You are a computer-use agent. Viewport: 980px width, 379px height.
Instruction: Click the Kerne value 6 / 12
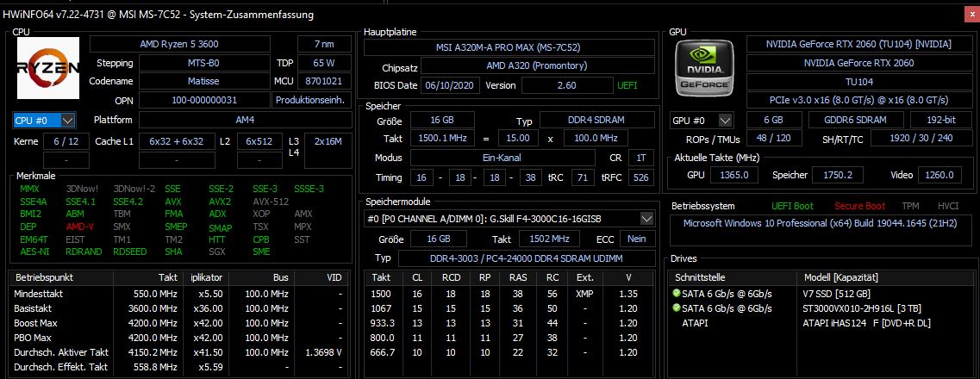coord(66,142)
